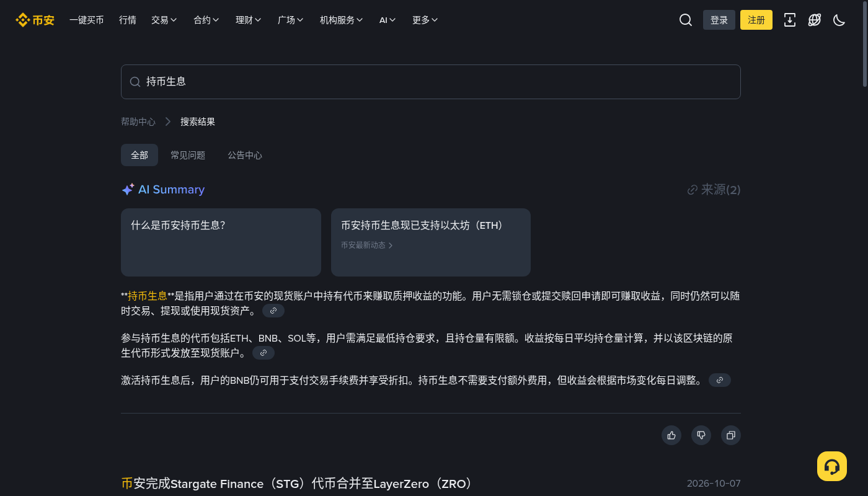Go to 帮助中心 breadcrumb link
This screenshot has width=868, height=496.
click(138, 122)
